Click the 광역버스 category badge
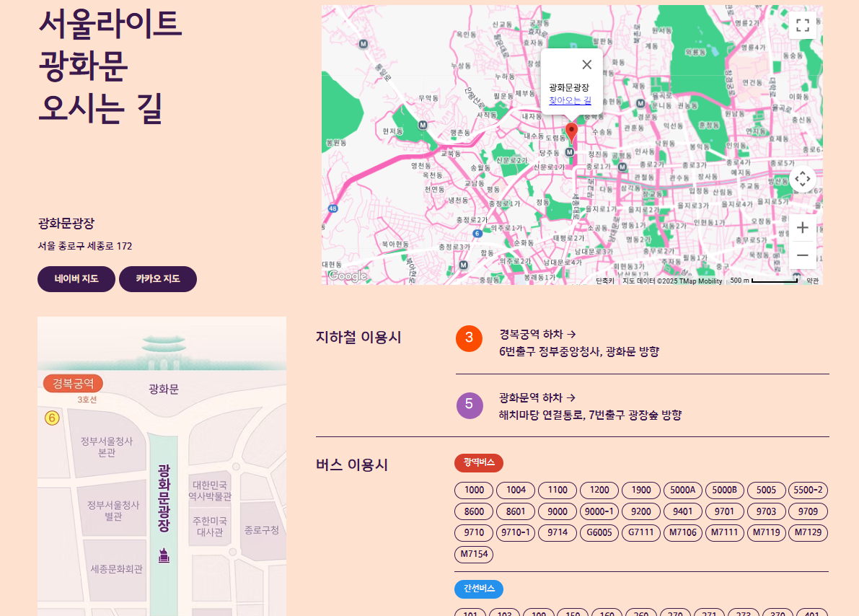This screenshot has height=616, width=859. (477, 465)
